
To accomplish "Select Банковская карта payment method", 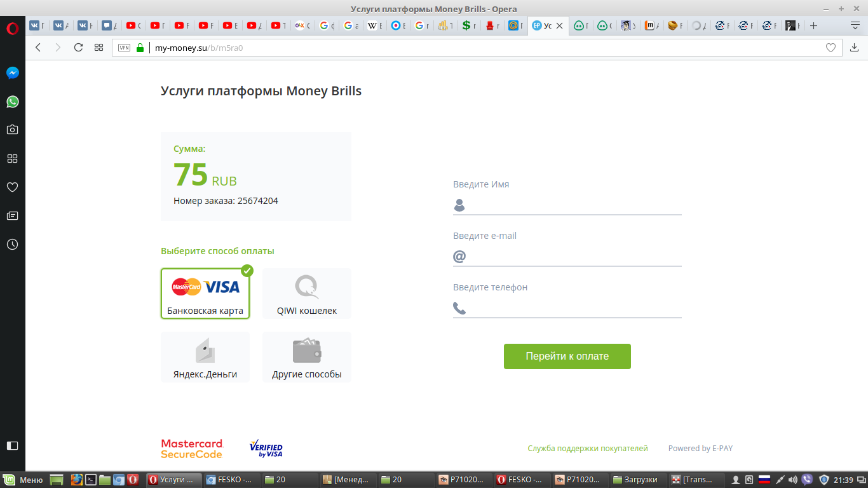I will (x=205, y=294).
